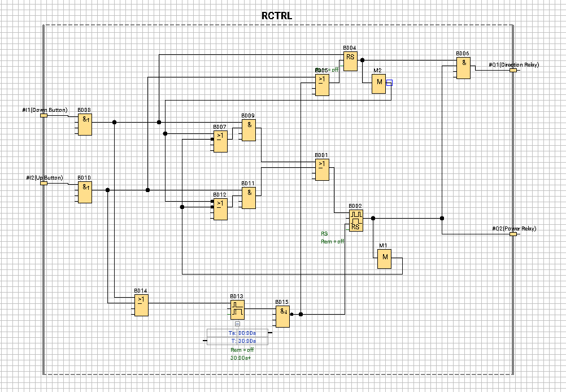Image resolution: width=566 pixels, height=392 pixels.
Task: Select the I2 Up Button input connector
Action: click(43, 183)
